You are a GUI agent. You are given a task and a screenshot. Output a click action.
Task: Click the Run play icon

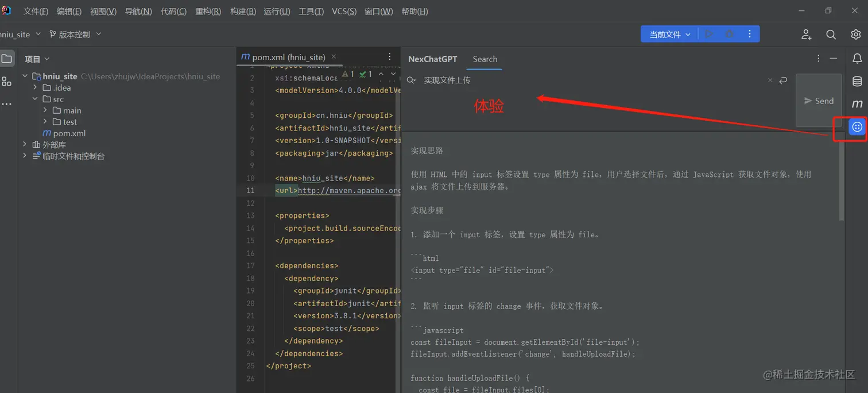point(710,34)
